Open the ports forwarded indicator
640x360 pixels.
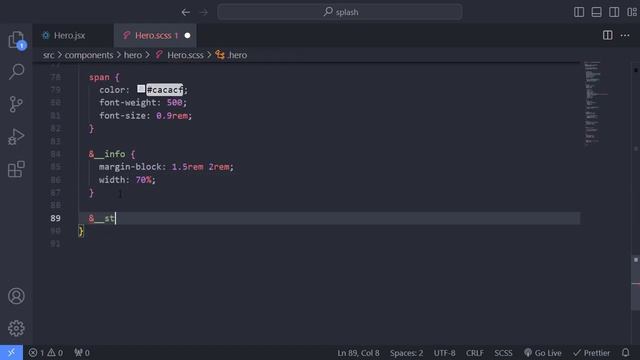(82, 353)
